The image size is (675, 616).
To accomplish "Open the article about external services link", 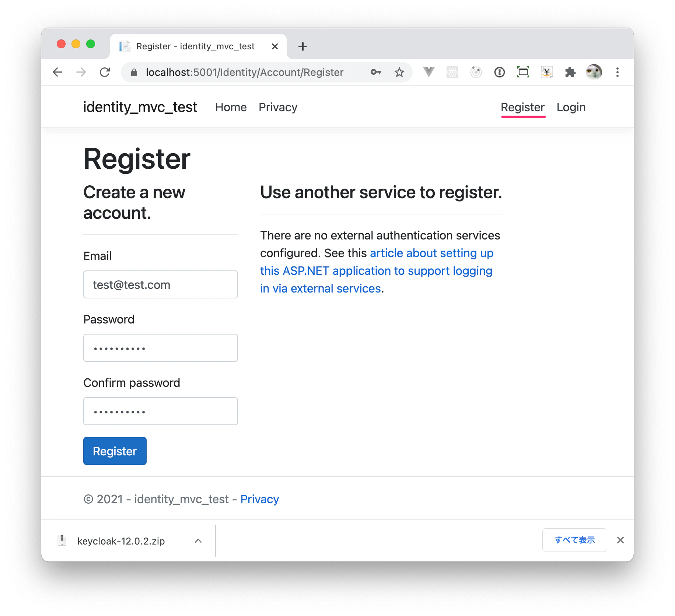I will tap(377, 271).
